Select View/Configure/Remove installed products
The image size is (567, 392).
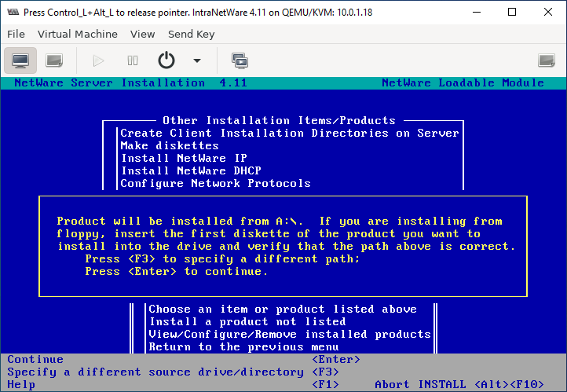290,335
